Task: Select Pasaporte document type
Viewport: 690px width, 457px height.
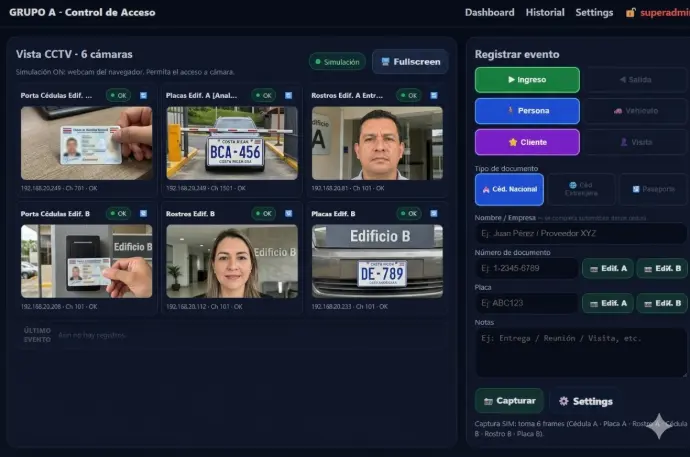Action: coord(652,188)
